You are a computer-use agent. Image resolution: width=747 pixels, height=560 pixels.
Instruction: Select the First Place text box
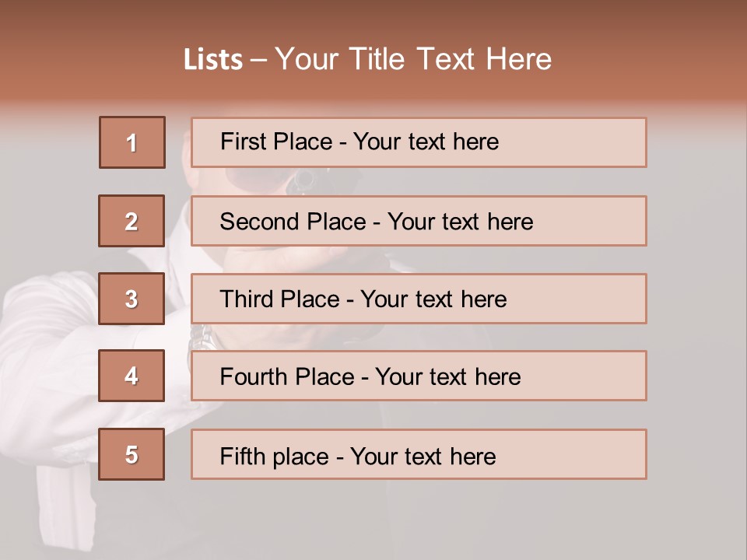tap(419, 142)
